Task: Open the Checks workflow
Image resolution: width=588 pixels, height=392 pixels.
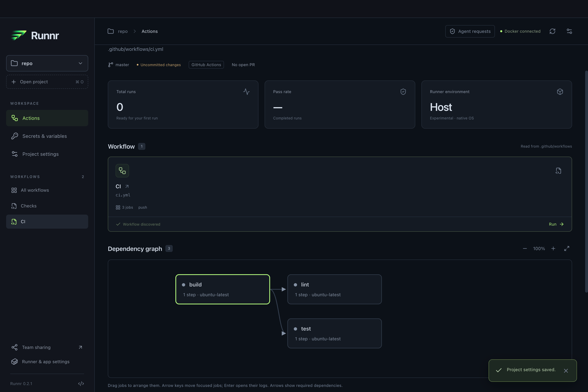Action: [47, 206]
